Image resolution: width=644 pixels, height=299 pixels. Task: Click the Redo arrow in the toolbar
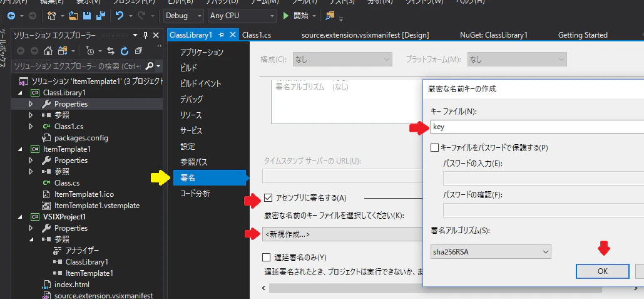click(x=141, y=16)
